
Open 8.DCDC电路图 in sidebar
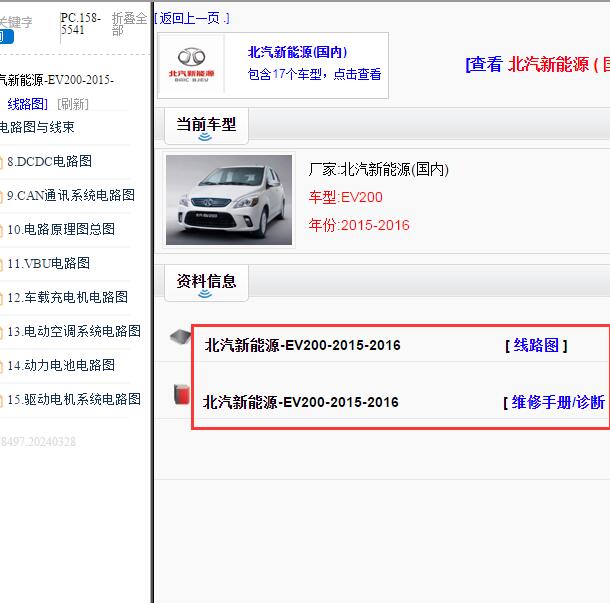click(x=49, y=161)
